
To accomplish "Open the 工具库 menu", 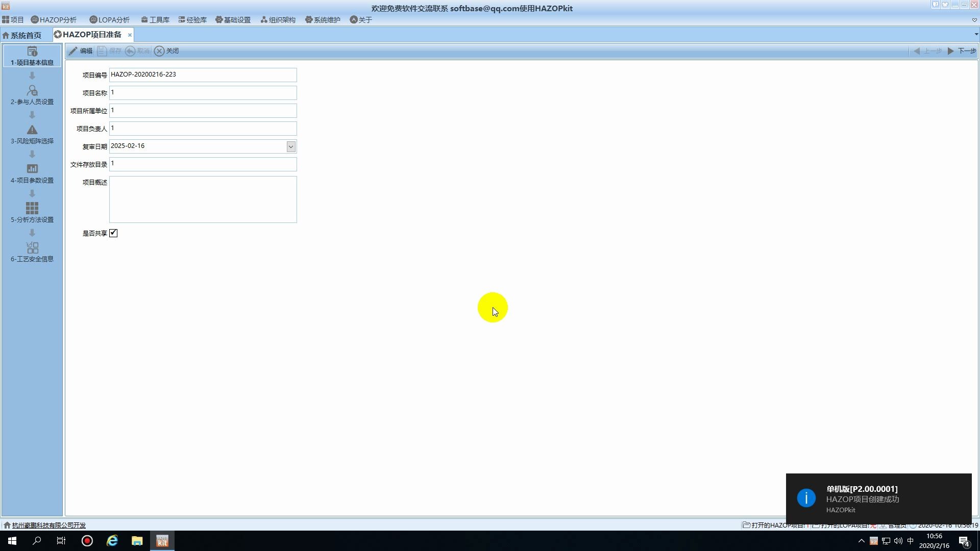I will 155,20.
